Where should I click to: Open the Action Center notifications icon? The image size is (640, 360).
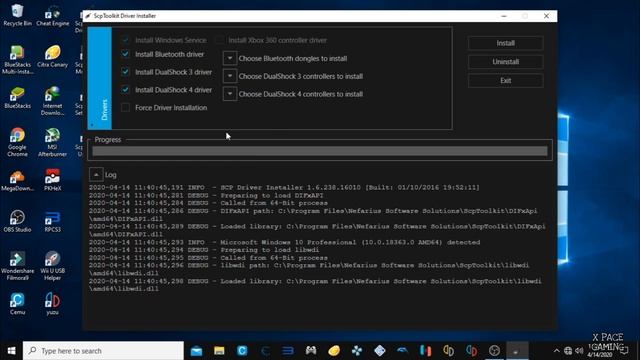(x=624, y=351)
